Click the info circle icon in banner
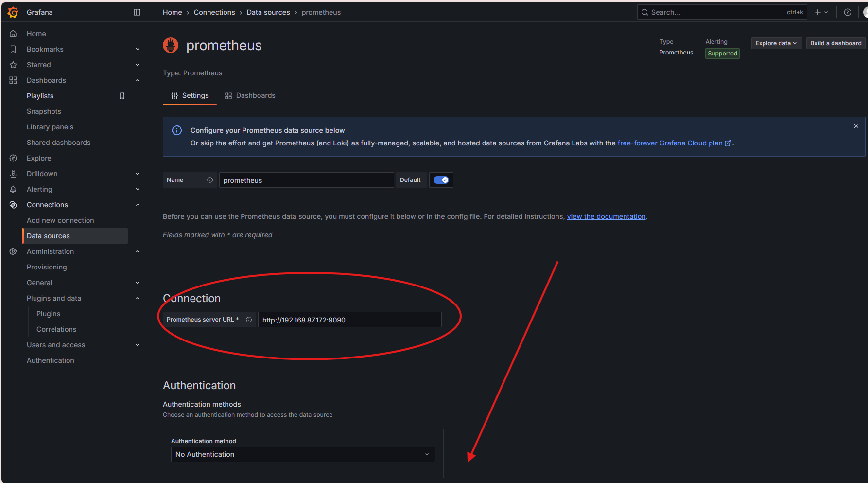Viewport: 868px width, 483px height. point(177,130)
